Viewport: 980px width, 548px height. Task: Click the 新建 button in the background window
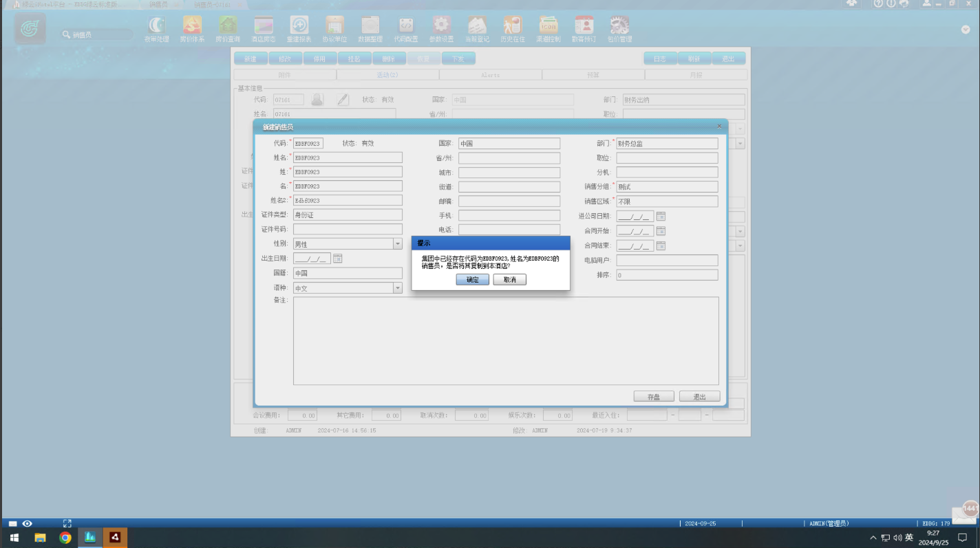tap(251, 59)
